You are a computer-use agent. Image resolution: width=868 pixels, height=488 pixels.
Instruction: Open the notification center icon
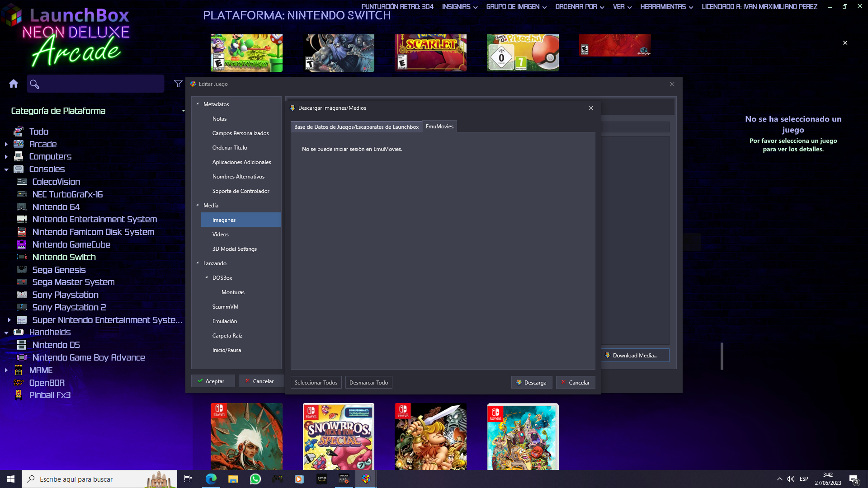tap(854, 479)
